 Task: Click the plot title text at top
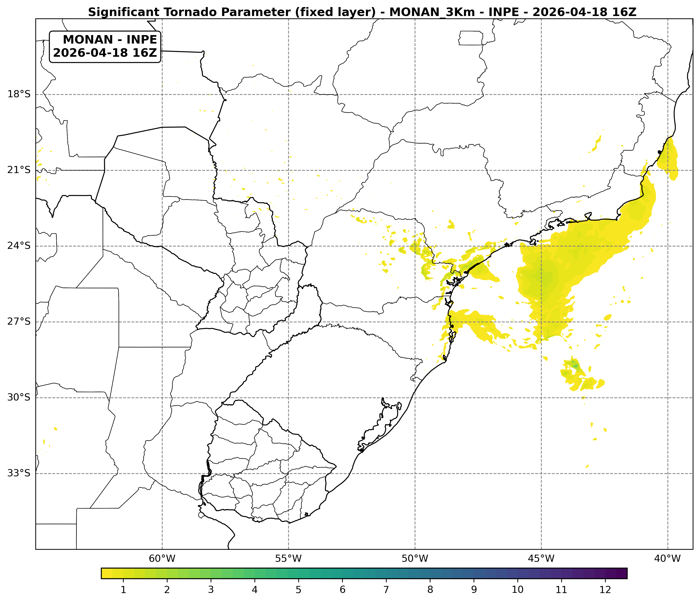[362, 12]
